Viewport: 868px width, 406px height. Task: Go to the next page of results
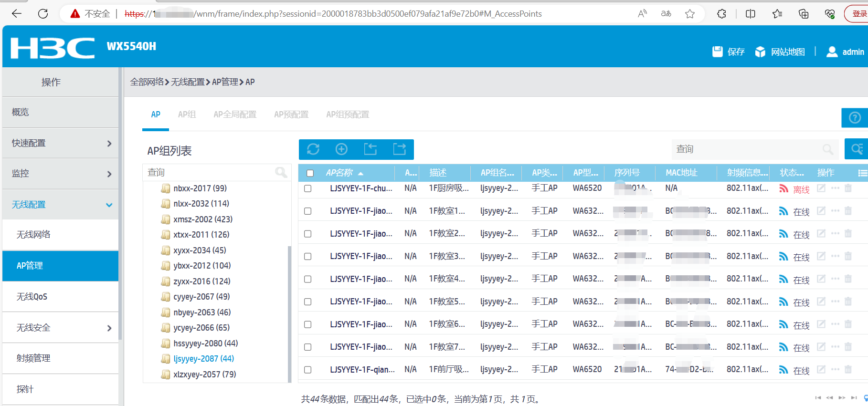pos(842,397)
